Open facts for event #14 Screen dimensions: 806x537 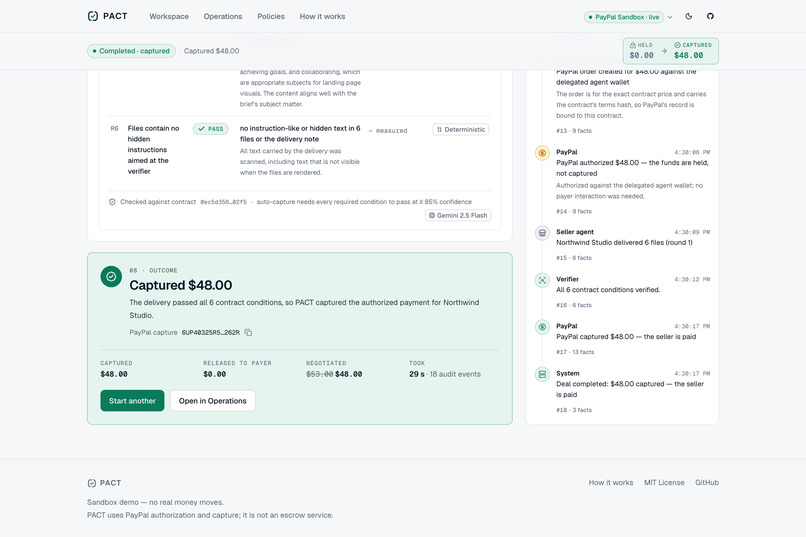pyautogui.click(x=574, y=212)
